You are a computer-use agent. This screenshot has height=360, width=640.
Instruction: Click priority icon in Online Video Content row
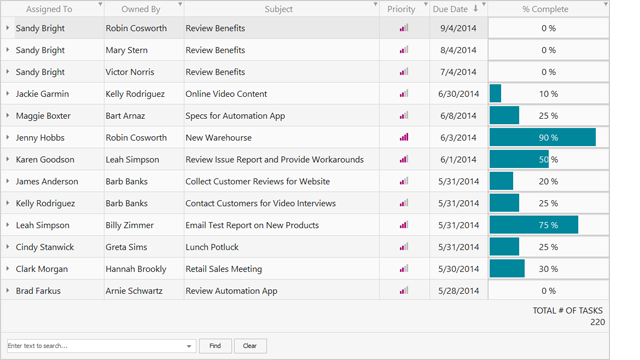(x=404, y=93)
